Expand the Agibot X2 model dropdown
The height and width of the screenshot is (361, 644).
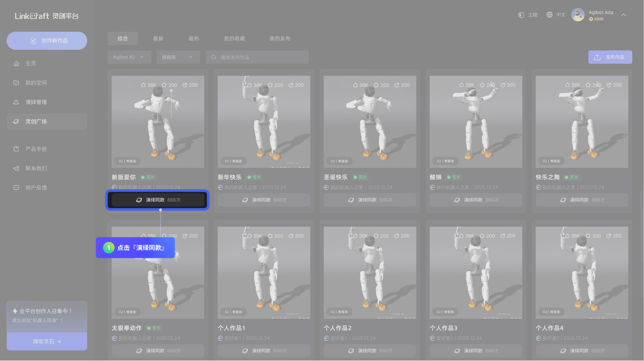(129, 57)
